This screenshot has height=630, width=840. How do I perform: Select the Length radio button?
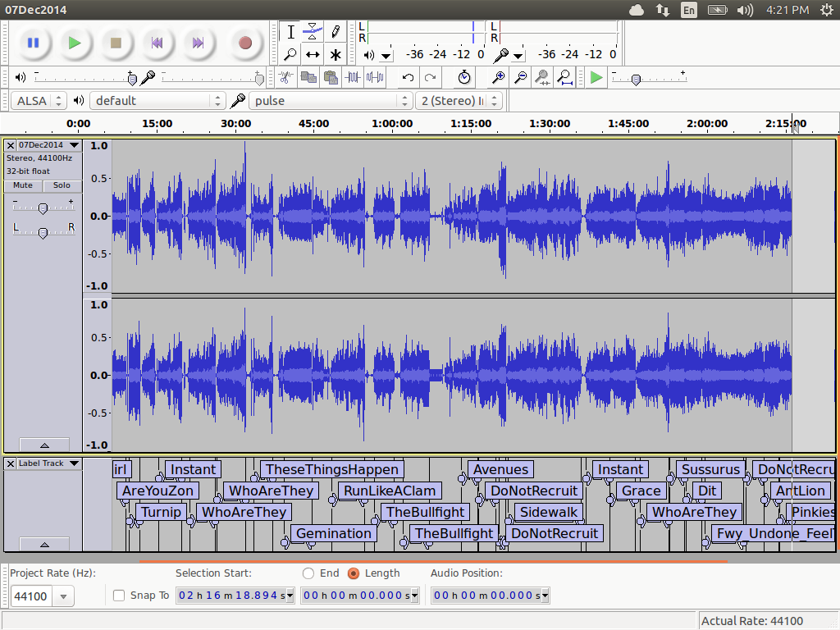coord(354,573)
